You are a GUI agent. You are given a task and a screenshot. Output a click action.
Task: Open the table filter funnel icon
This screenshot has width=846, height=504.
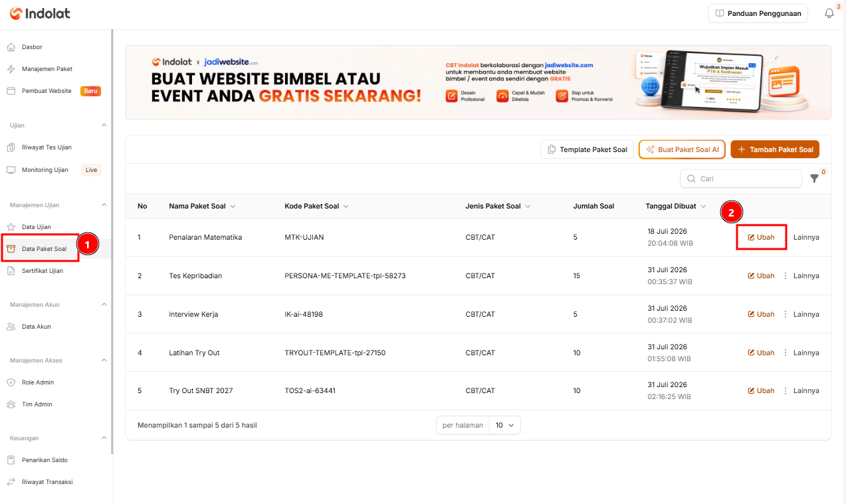click(815, 179)
